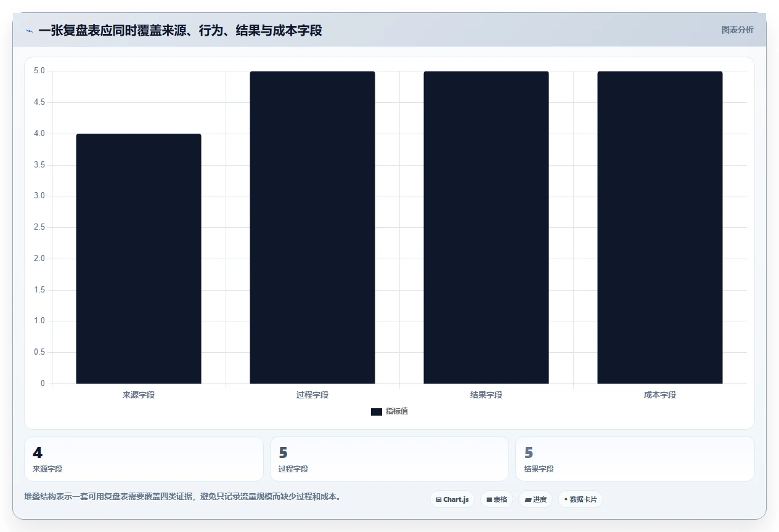The height and width of the screenshot is (532, 779).
Task: Click the 图表分析 label in header
Action: (737, 30)
